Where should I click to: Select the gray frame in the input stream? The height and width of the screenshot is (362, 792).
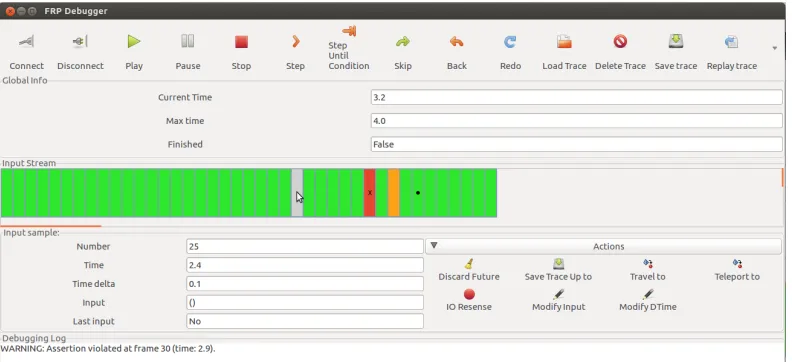click(297, 193)
